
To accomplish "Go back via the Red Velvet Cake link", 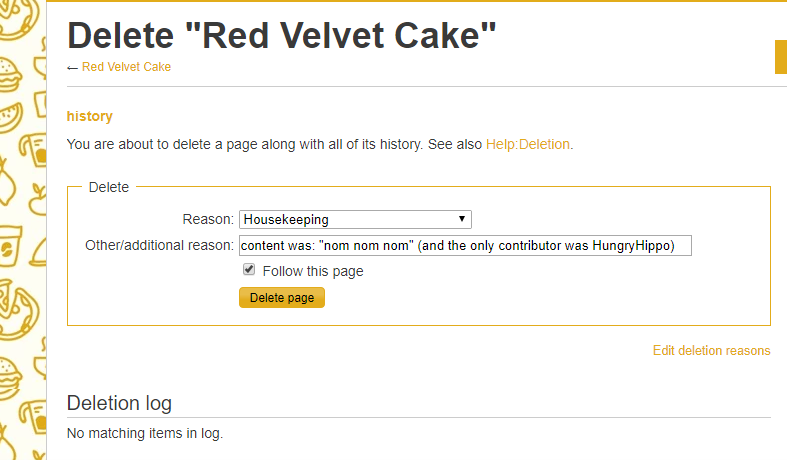I will pos(126,67).
